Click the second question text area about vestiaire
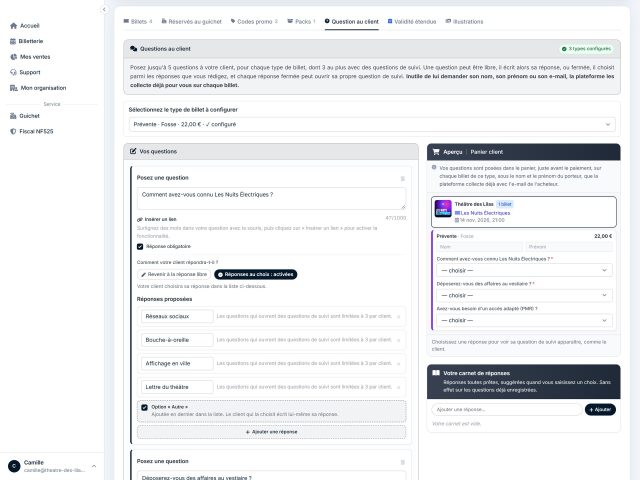Viewport: 640px width, 480px height. (x=271, y=476)
